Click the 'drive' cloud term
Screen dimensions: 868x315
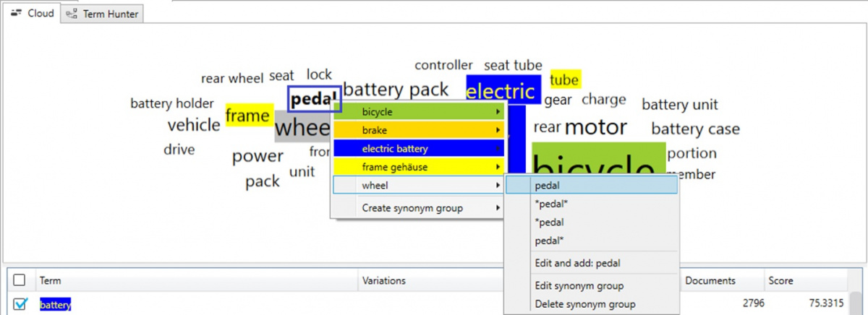[179, 150]
